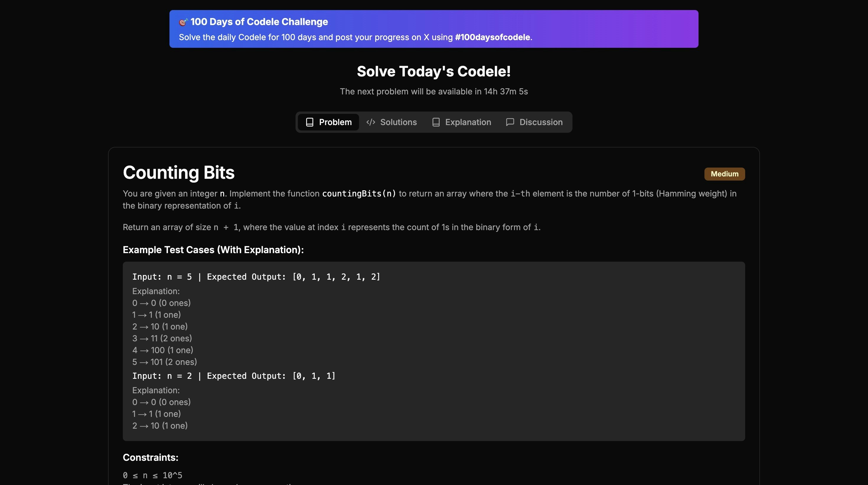Select the Problem tab label

coord(335,122)
